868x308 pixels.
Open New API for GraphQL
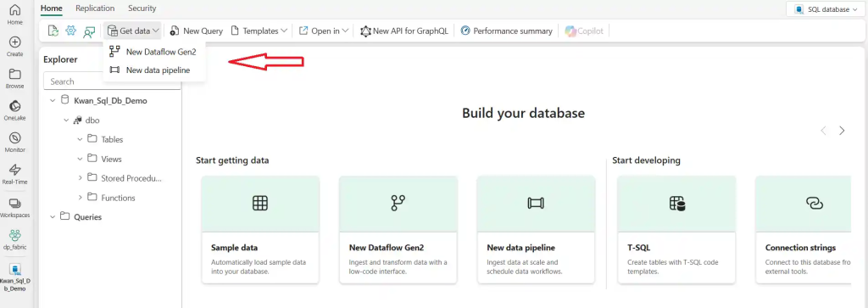(404, 31)
